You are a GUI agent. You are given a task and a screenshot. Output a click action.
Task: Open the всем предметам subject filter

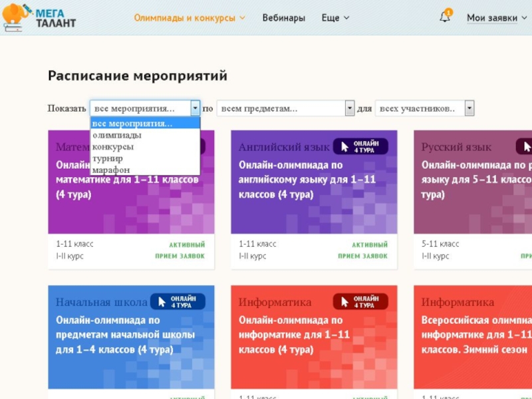pyautogui.click(x=287, y=108)
